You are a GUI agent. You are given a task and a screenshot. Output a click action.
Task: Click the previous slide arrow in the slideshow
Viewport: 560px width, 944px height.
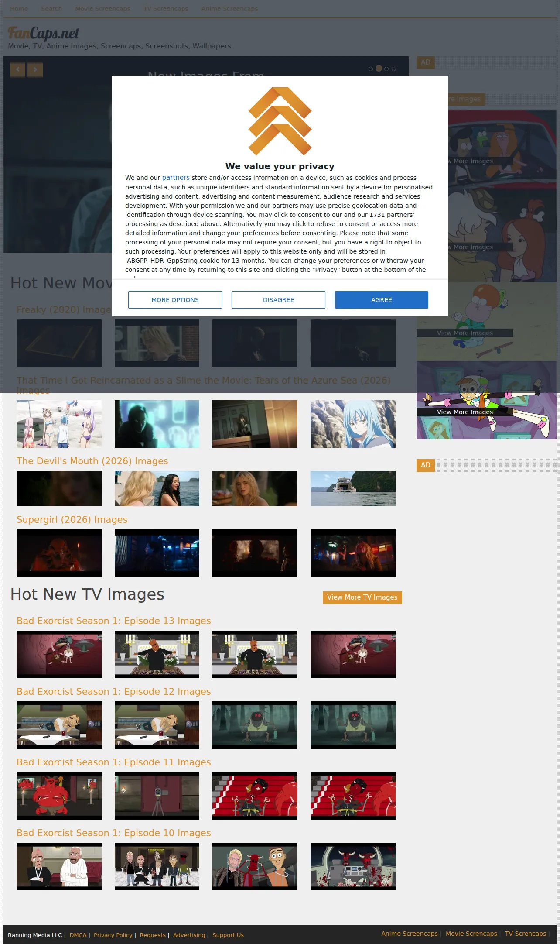coord(18,69)
